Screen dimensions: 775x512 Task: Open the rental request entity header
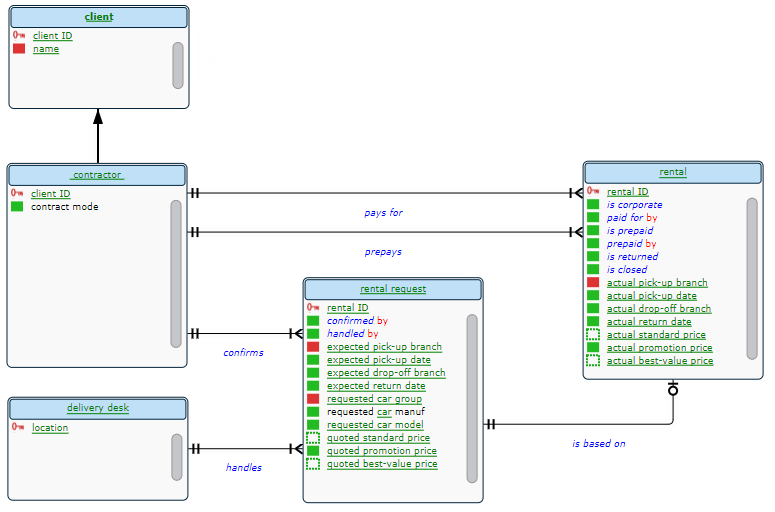pyautogui.click(x=393, y=289)
